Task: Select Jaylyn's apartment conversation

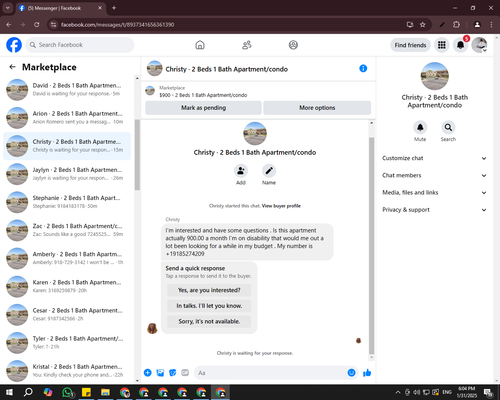Action: pos(67,174)
